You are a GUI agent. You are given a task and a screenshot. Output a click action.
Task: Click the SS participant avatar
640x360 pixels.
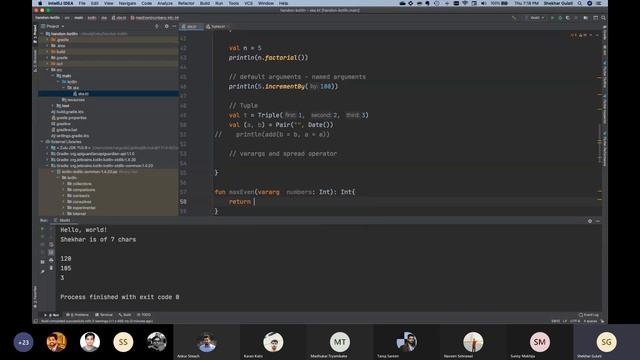pyautogui.click(x=123, y=342)
